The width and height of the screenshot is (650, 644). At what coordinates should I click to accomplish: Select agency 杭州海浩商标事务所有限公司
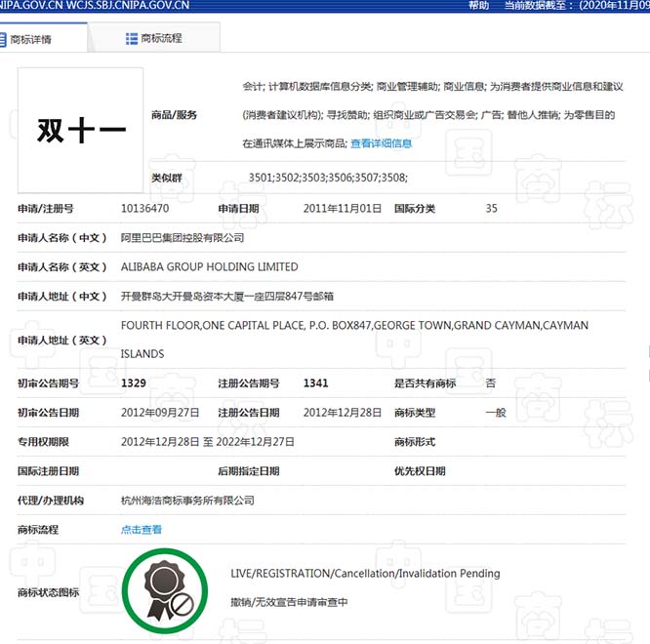click(x=187, y=501)
